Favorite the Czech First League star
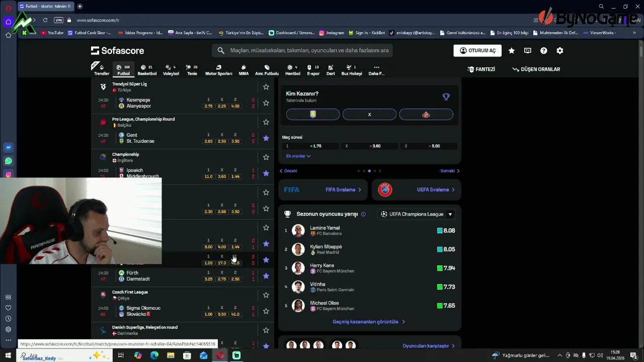Viewport: 644px width, 362px height. pyautogui.click(x=266, y=295)
